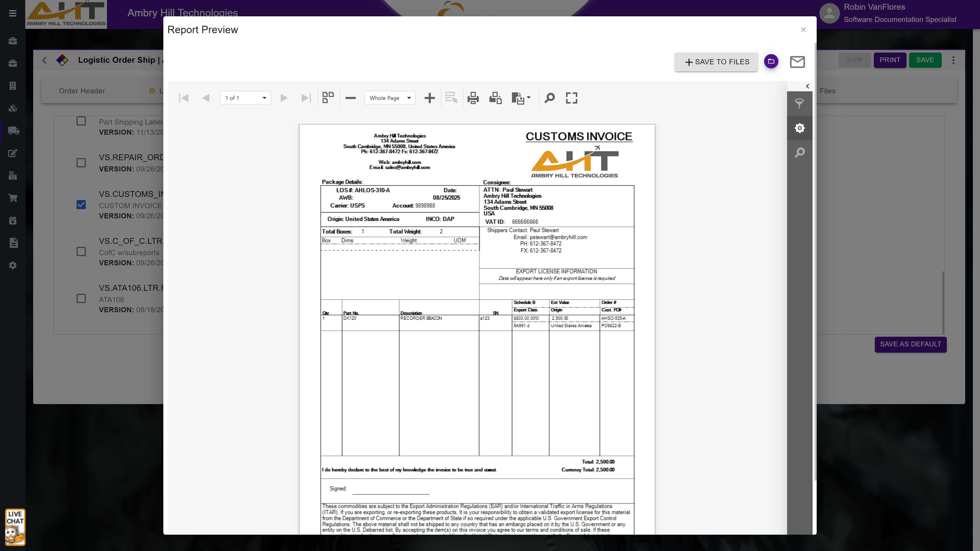Open the filter parameters panel

pyautogui.click(x=799, y=103)
